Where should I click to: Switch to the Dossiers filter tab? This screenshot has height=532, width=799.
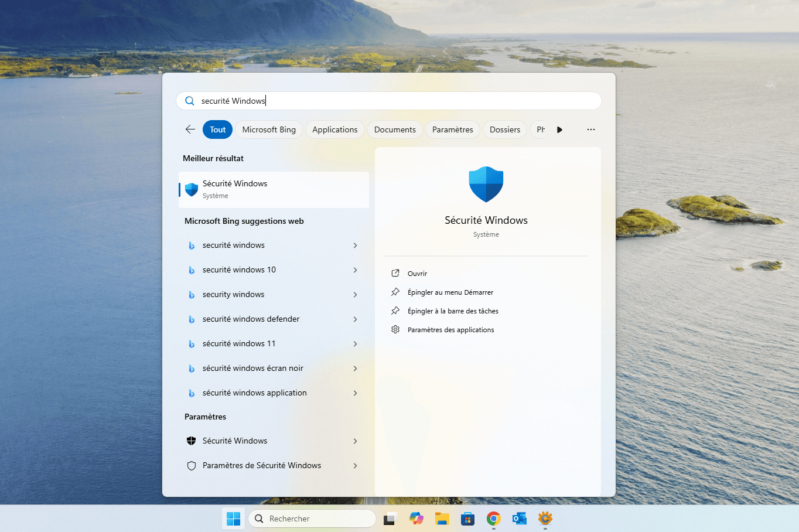[505, 129]
